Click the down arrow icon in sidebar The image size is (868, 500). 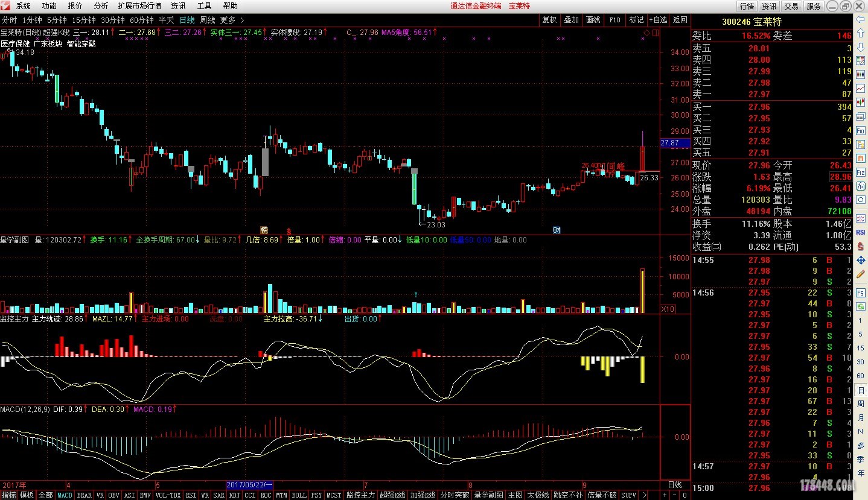click(861, 46)
